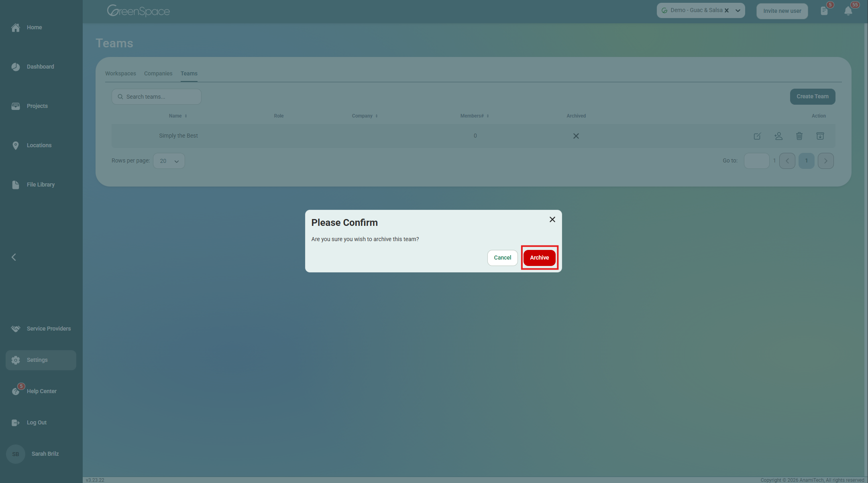Confirm with the red Archive button
This screenshot has width=868, height=483.
(539, 258)
